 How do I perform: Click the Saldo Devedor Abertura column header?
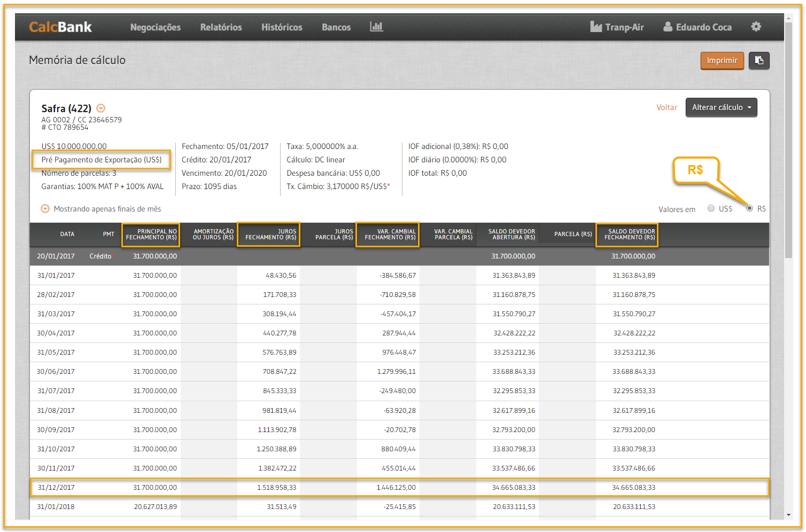coord(511,234)
